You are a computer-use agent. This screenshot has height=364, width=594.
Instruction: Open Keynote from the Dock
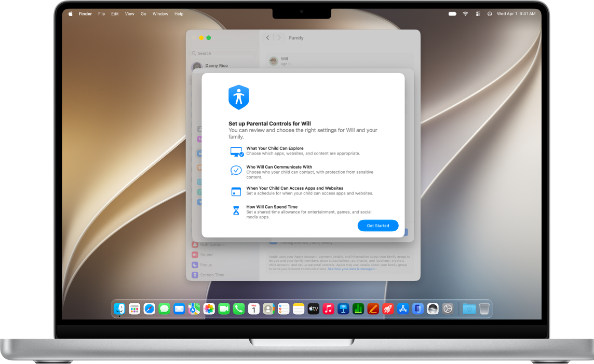point(343,309)
